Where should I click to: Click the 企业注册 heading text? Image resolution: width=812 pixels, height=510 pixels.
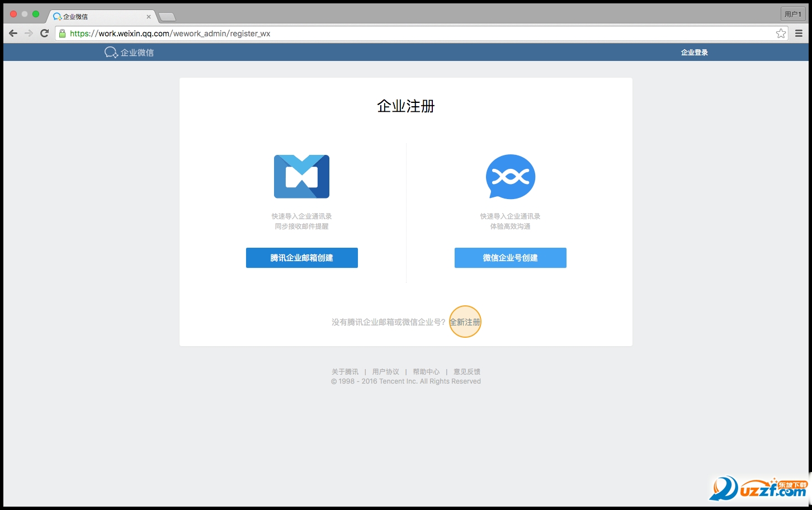tap(406, 106)
